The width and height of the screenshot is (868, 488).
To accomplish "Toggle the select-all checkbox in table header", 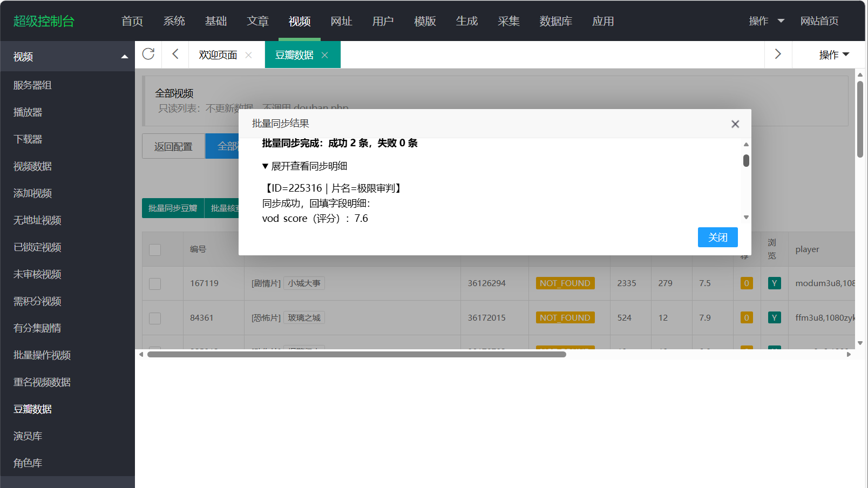I will pyautogui.click(x=155, y=249).
